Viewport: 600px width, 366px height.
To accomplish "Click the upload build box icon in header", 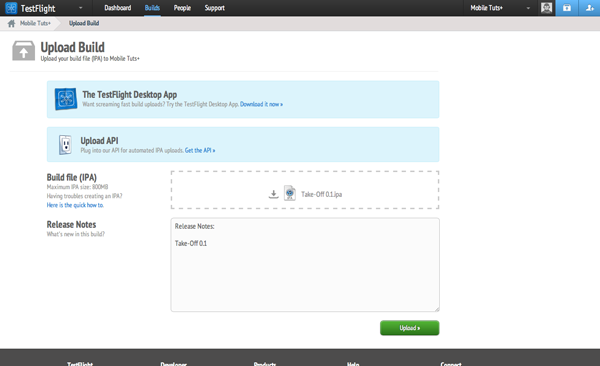I will 567,8.
